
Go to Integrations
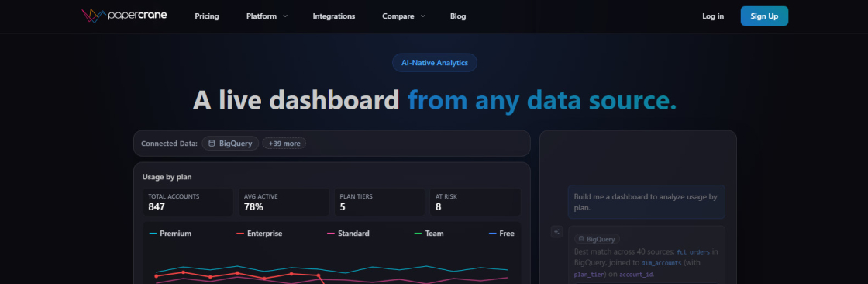[334, 16]
